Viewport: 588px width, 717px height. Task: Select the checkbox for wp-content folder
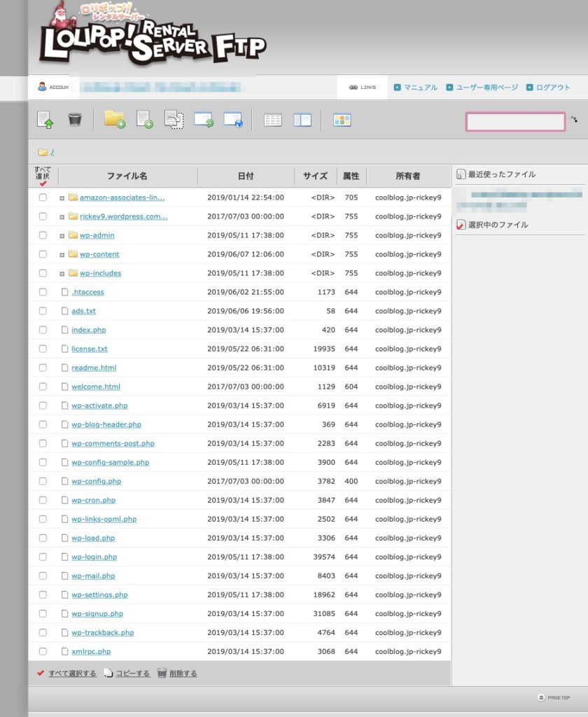pyautogui.click(x=43, y=253)
